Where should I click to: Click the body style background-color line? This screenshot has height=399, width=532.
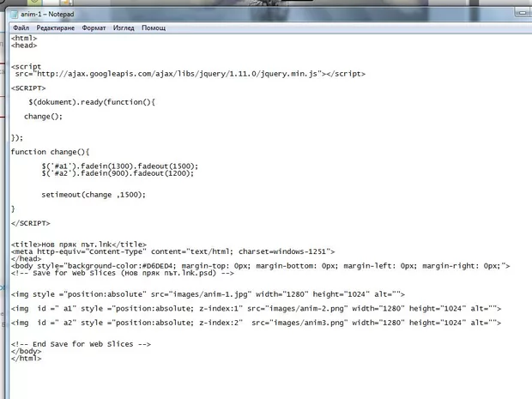260,266
